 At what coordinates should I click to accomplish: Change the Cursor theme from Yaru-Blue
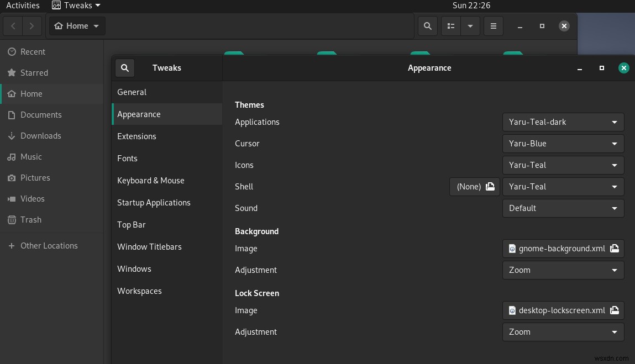[x=563, y=143]
